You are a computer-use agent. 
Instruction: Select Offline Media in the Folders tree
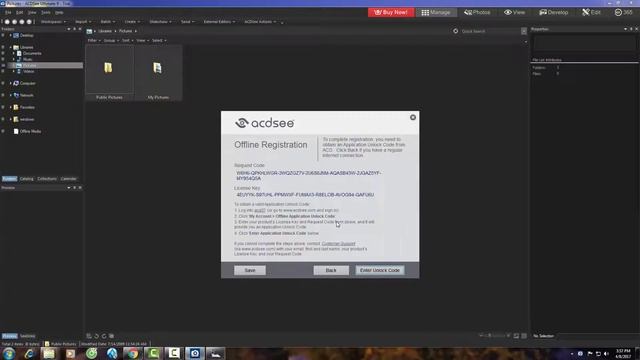point(30,131)
